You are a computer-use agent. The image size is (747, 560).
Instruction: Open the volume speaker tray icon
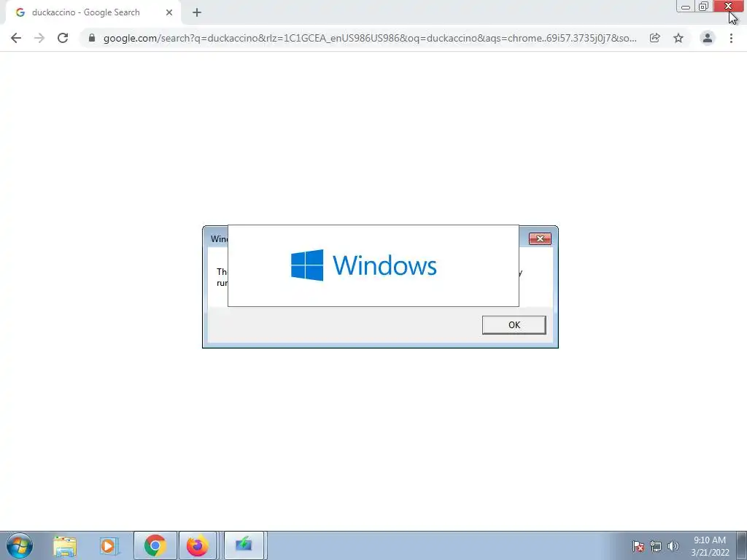tap(673, 546)
